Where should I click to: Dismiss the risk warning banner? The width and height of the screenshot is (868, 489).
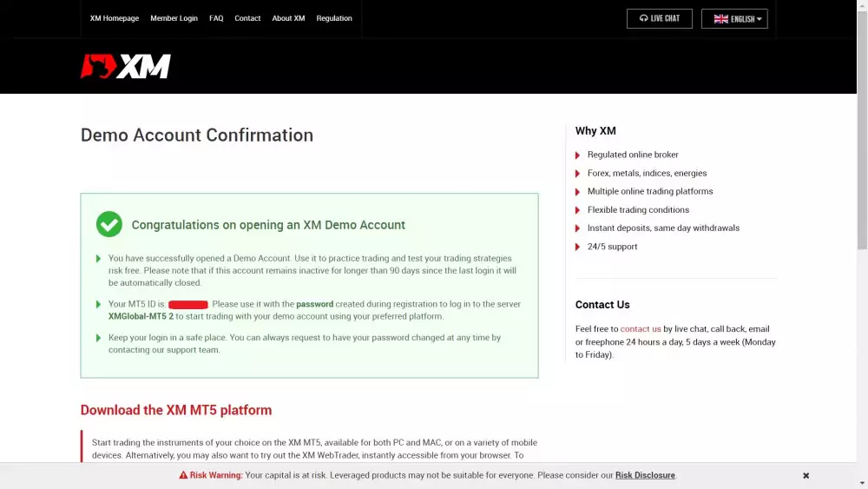(x=806, y=476)
